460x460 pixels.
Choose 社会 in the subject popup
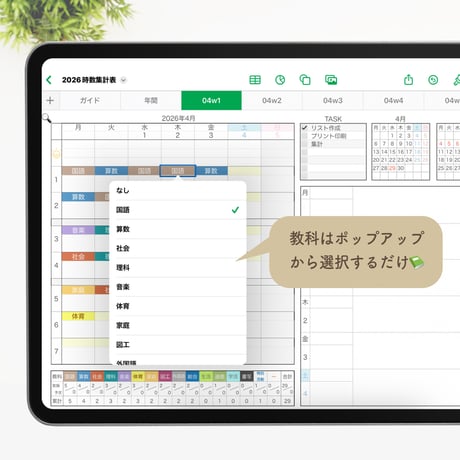coord(178,248)
